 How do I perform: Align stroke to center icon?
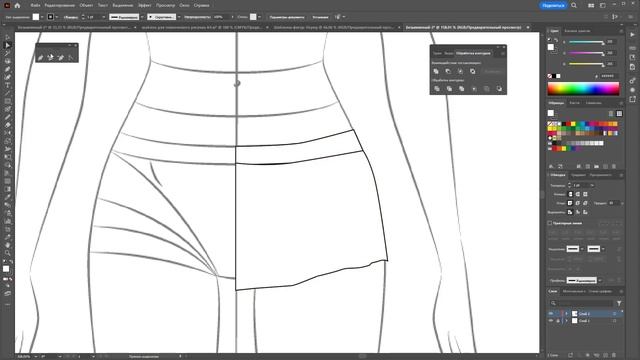tap(570, 212)
